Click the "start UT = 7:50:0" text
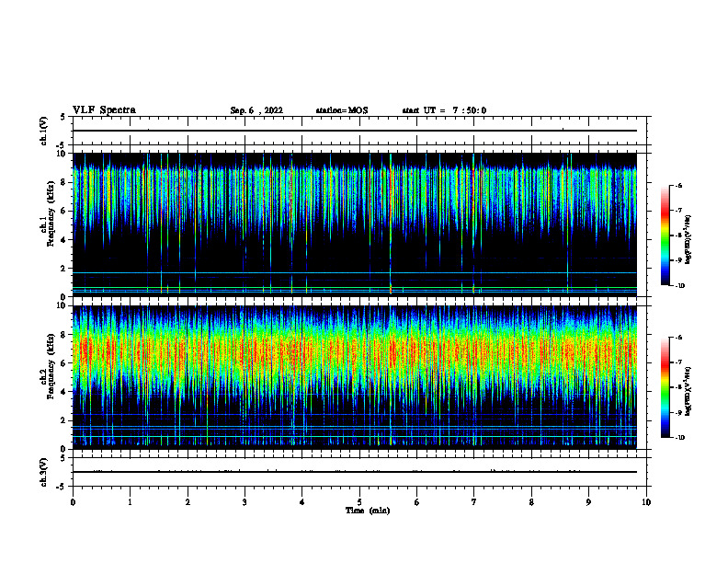 coord(444,110)
